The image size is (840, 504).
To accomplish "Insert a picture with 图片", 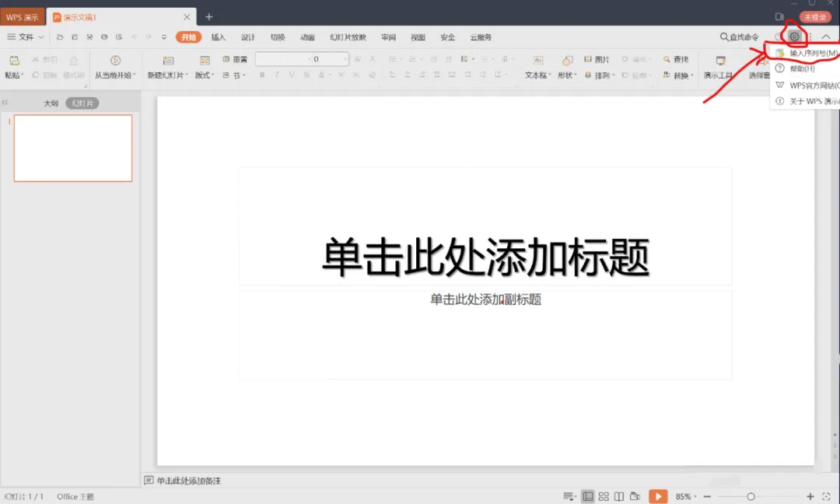I will coord(597,59).
